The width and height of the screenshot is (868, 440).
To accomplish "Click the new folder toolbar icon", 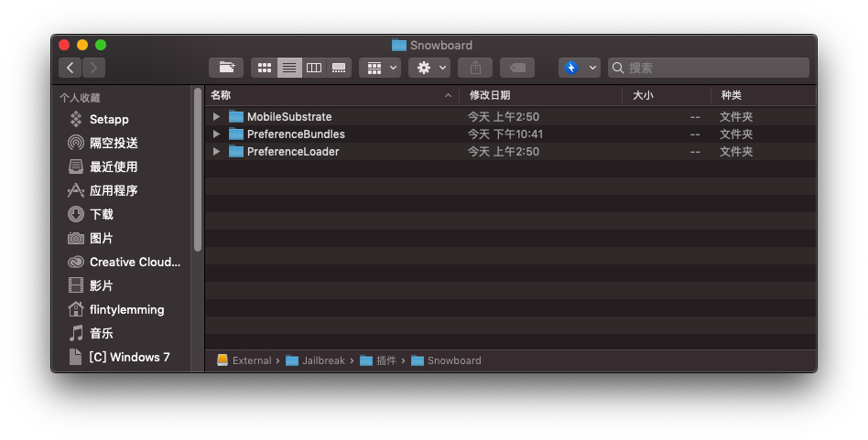I will [225, 68].
